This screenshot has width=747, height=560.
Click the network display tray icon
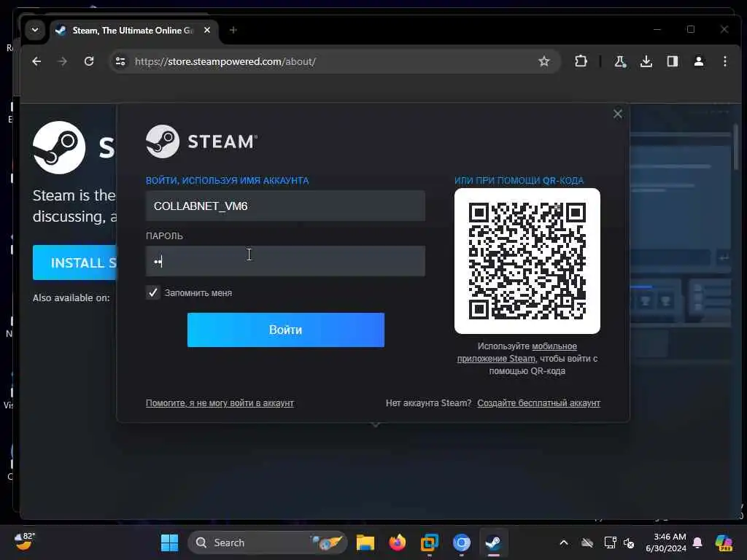click(610, 542)
